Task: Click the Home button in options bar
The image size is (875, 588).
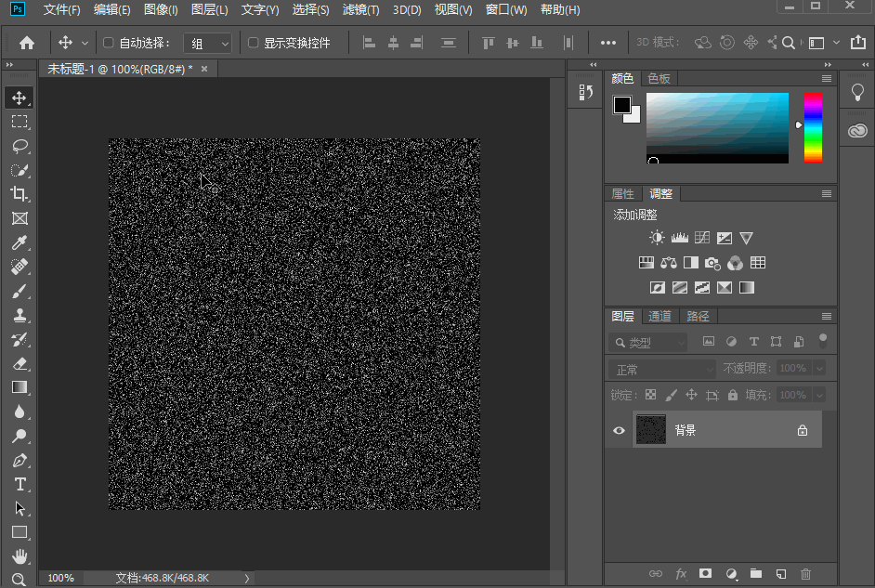Action: coord(27,43)
